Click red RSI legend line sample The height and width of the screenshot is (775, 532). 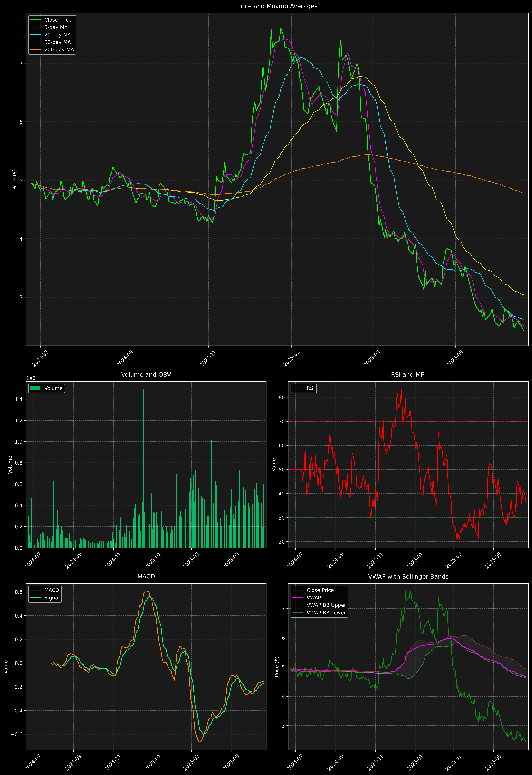[298, 388]
